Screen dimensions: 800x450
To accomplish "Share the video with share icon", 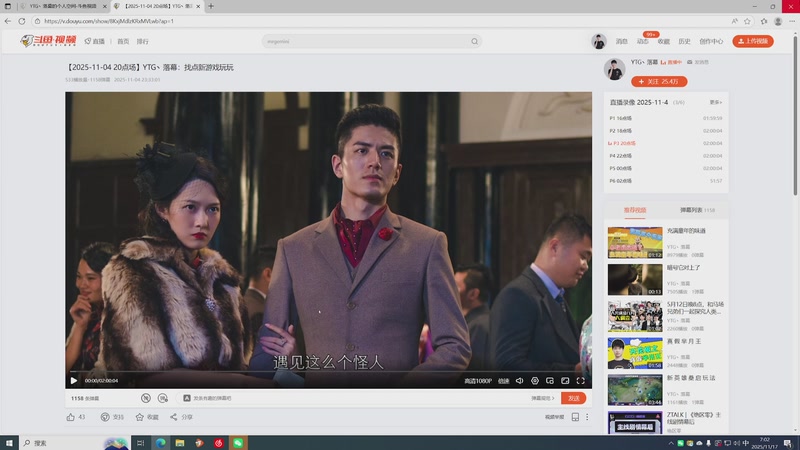I will point(174,417).
